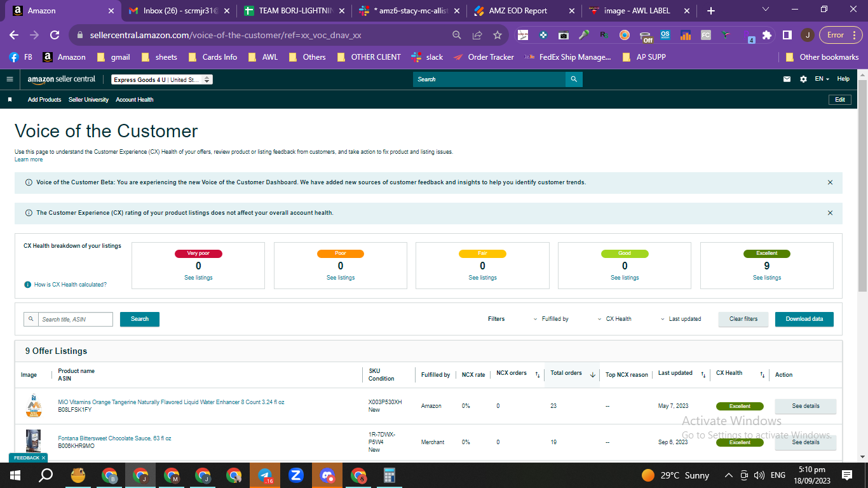Click the teal Search button for title/ASIN
Image resolution: width=868 pixels, height=488 pixels.
tap(140, 319)
